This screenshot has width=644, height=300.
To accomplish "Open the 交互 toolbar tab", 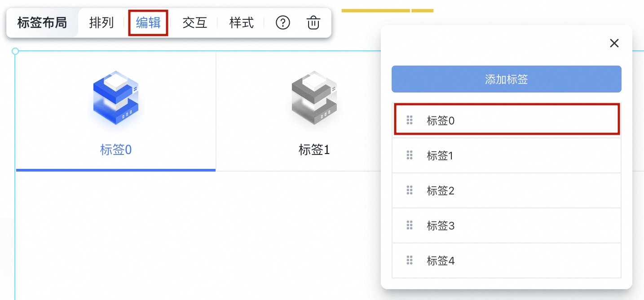I will [x=195, y=22].
